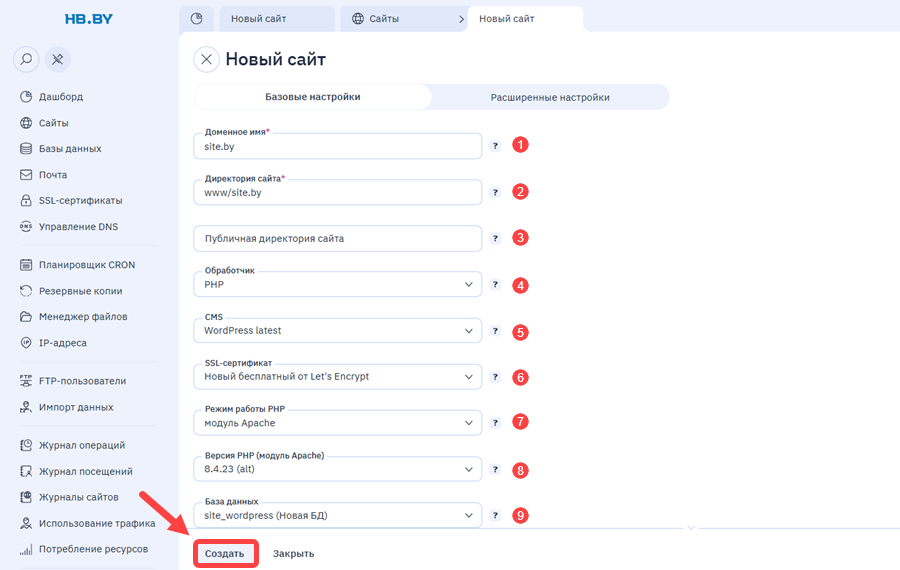Click the search magnifier icon in sidebar

tap(26, 59)
